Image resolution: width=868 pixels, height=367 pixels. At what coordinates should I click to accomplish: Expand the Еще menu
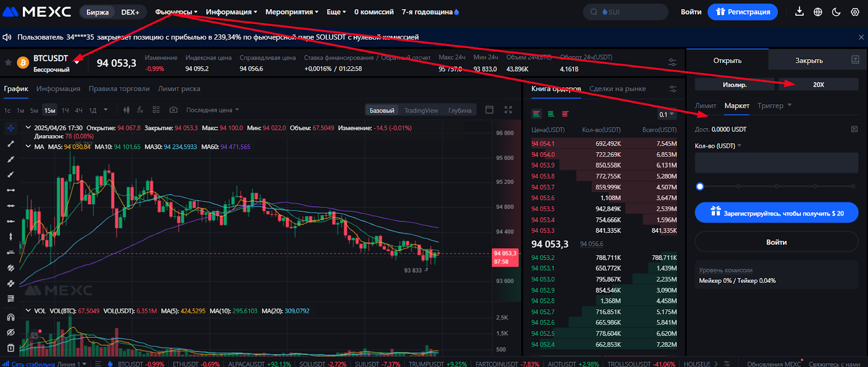[336, 12]
